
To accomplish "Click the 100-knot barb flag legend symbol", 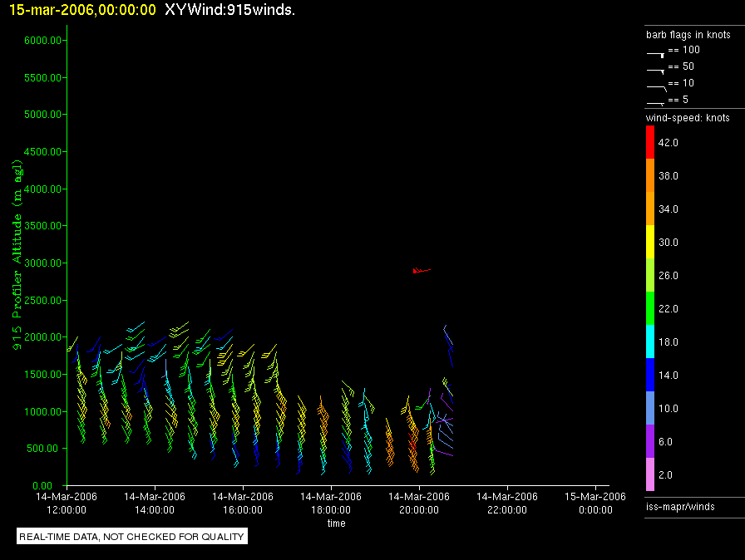I will (x=655, y=52).
